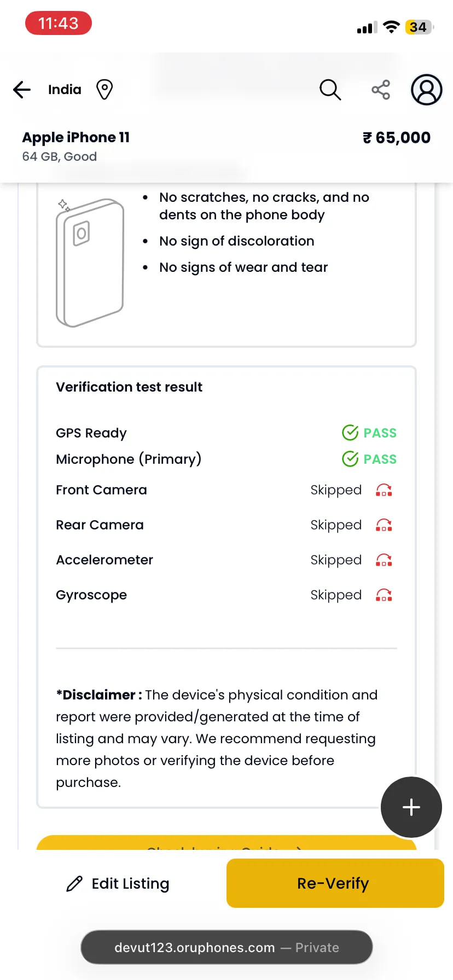Tap the phone back illustration
Viewport: 453px width, 980px height.
tap(90, 262)
